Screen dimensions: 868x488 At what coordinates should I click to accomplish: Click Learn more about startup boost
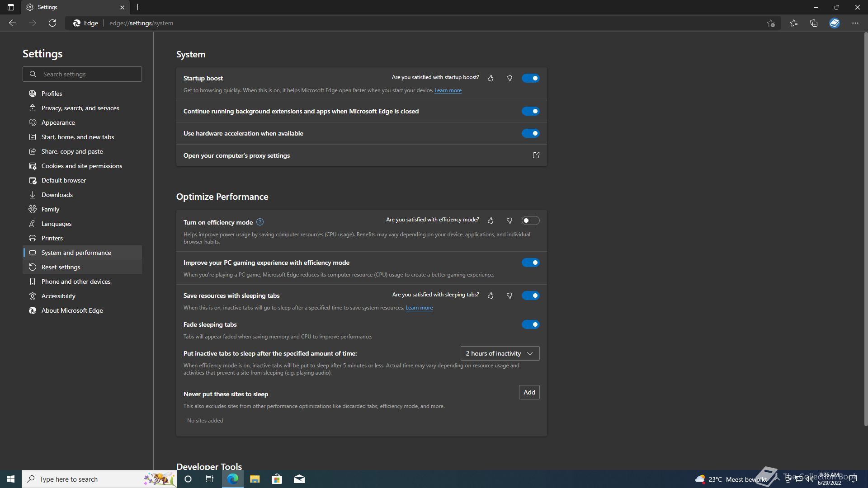pyautogui.click(x=448, y=90)
